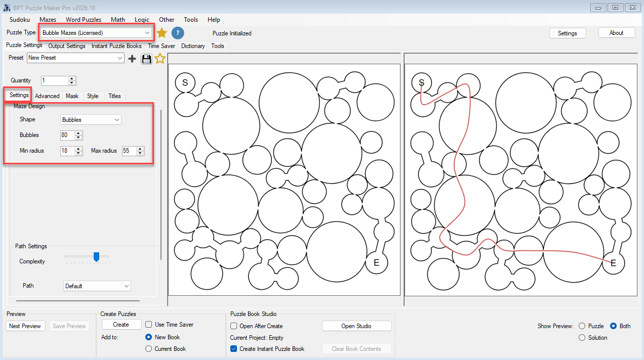Click the Save Preview button
The image size is (644, 360).
(x=69, y=326)
